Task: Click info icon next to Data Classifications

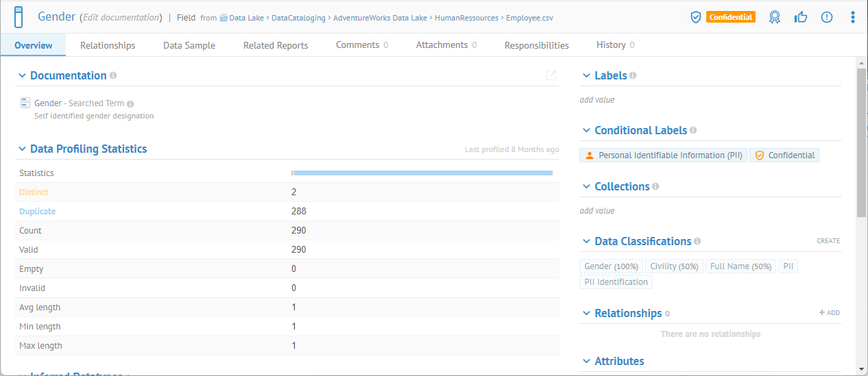Action: coord(697,241)
